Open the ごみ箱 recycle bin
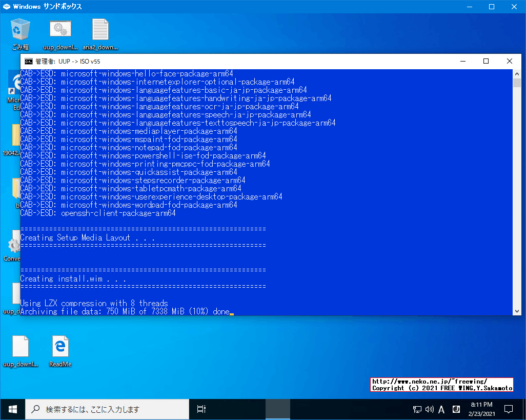 click(x=19, y=30)
